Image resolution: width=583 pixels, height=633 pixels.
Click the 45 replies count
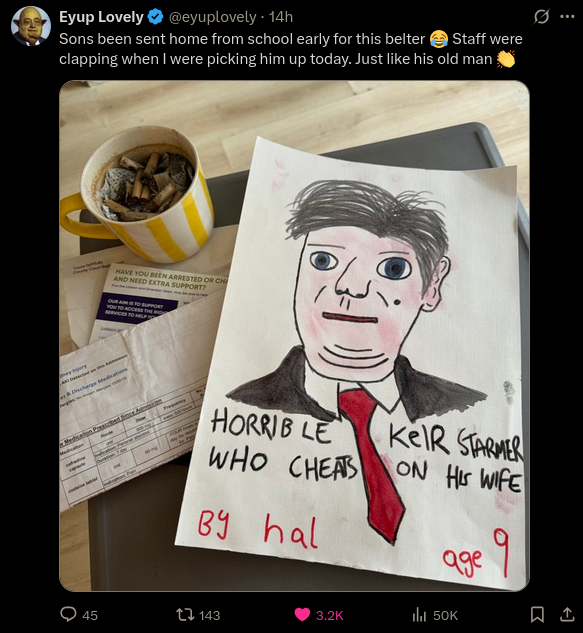[90, 615]
